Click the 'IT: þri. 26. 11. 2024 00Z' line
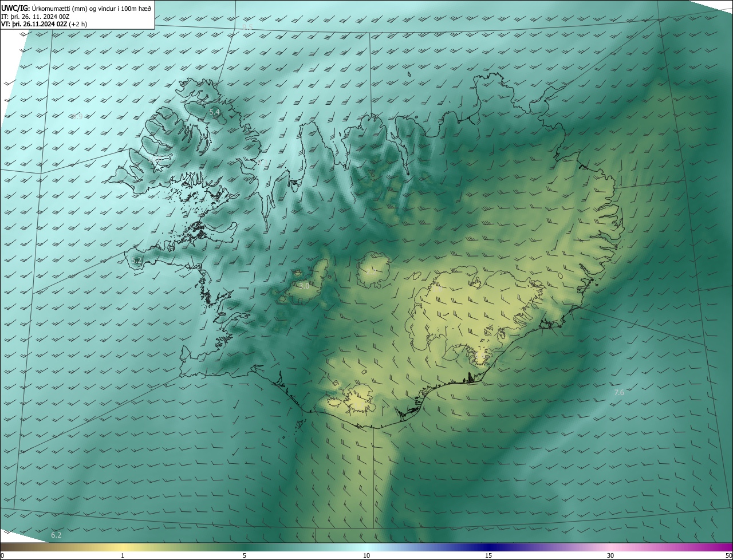The image size is (733, 560). tap(36, 17)
